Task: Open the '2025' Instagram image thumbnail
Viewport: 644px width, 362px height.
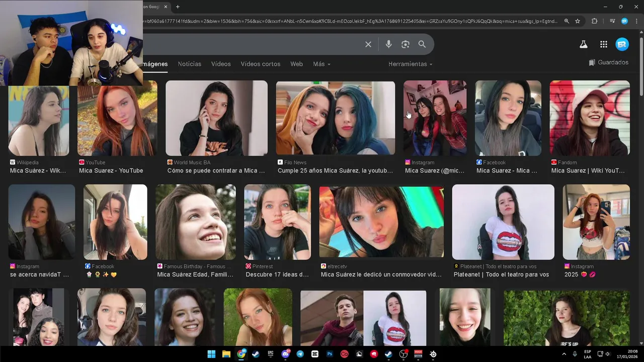Action: (596, 222)
